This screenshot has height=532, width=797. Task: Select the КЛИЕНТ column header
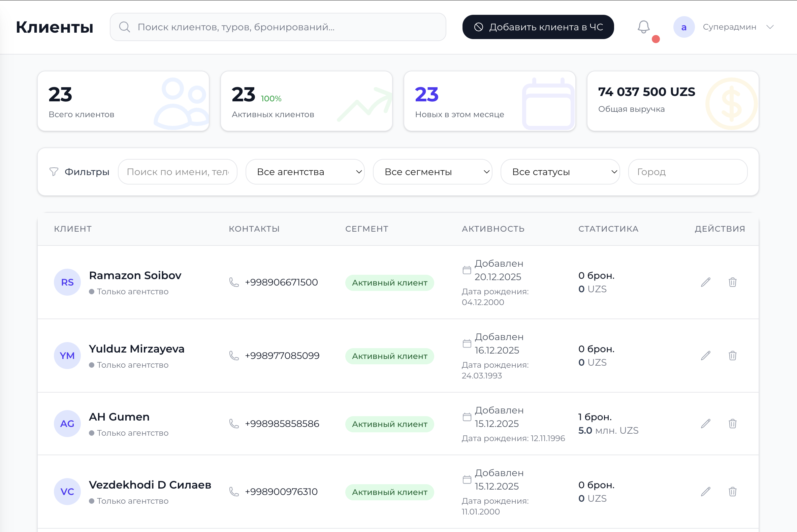[73, 229]
